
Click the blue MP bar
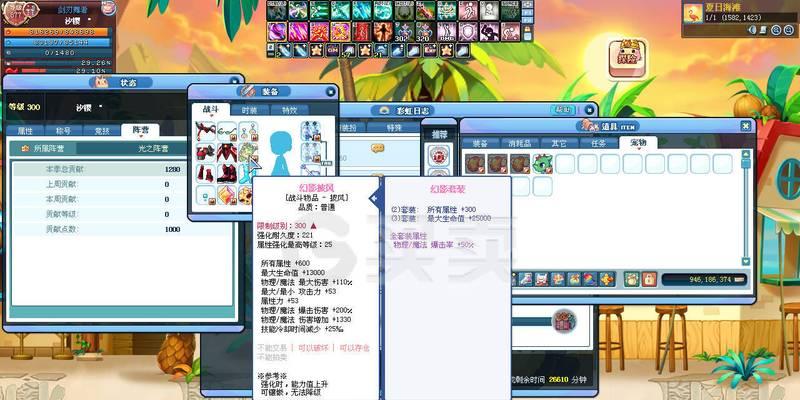57,42
